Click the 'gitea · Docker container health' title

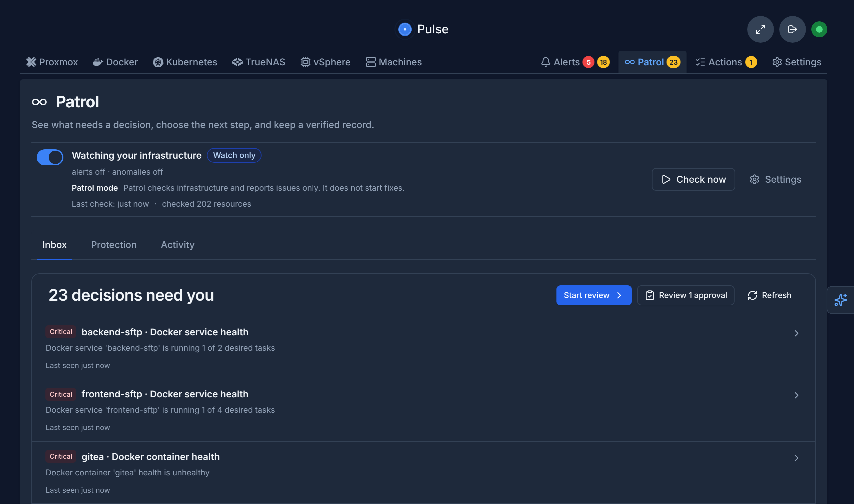click(150, 456)
